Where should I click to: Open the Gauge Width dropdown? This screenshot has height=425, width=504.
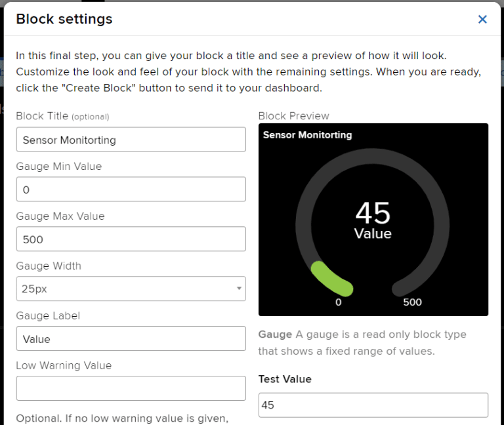point(131,289)
